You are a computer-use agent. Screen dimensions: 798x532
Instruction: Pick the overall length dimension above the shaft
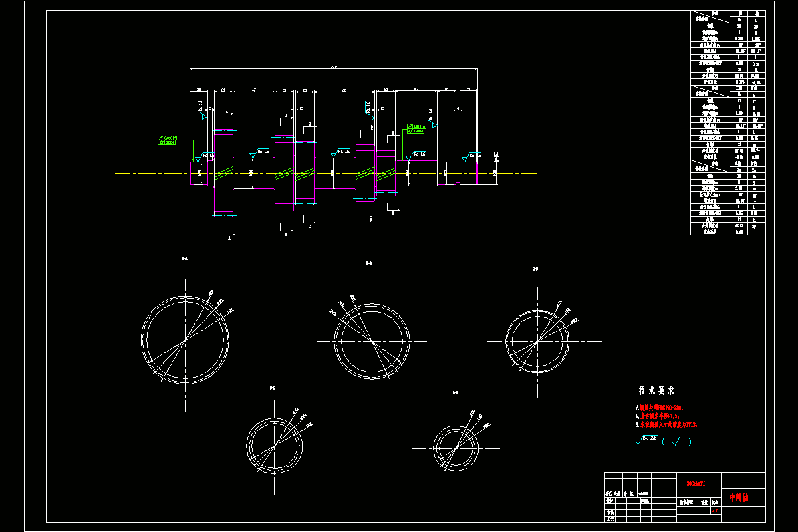click(x=333, y=68)
